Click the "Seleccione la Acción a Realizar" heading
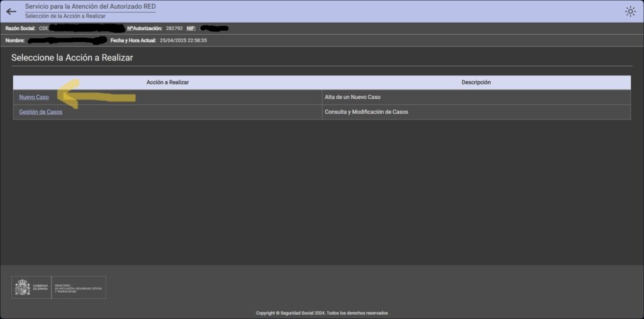 [x=72, y=58]
